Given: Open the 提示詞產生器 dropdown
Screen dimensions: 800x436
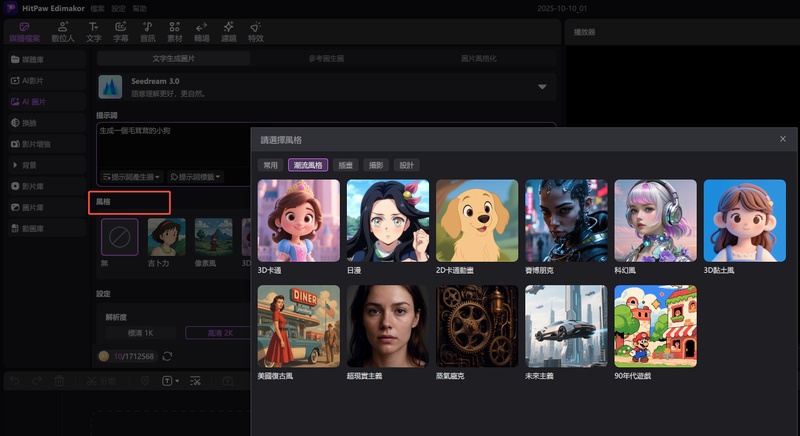Looking at the screenshot, I should [x=130, y=177].
